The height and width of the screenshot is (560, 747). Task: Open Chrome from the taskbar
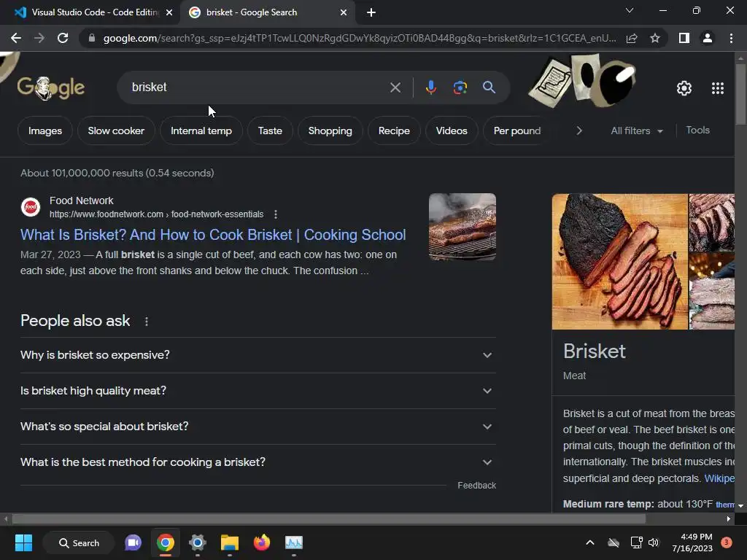(166, 542)
